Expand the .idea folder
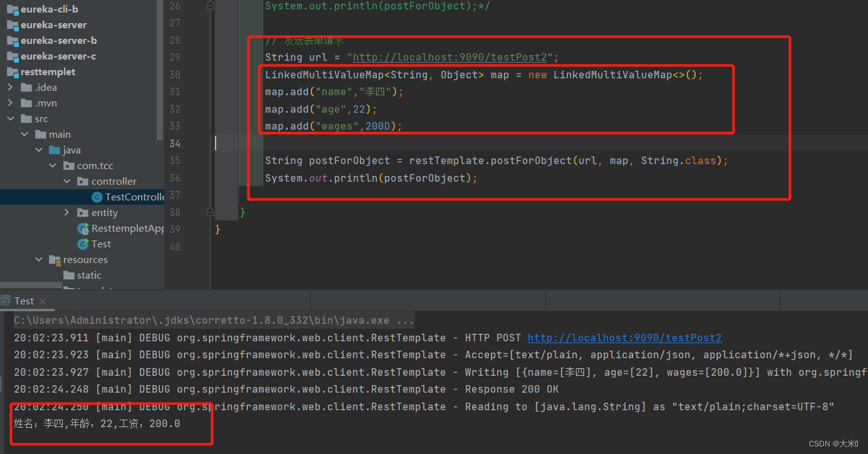Viewport: 868px width, 454px height. (x=10, y=88)
